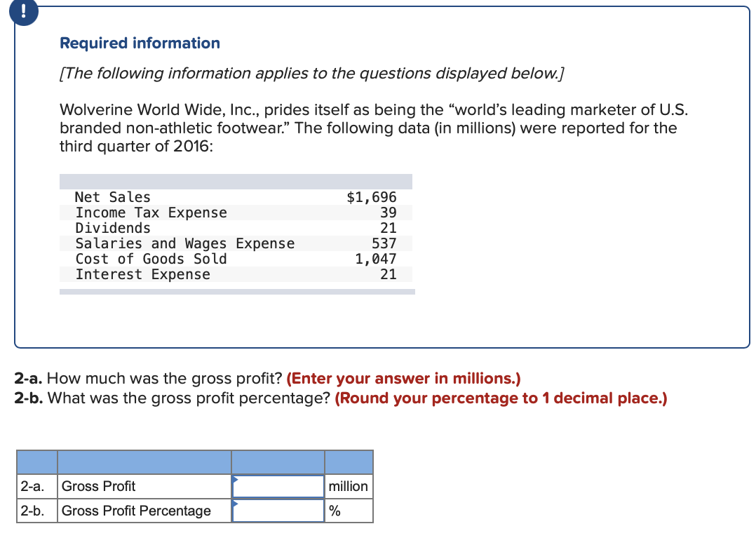Click the Gross Profit answer input field
This screenshot has width=756, height=545.
point(277,485)
